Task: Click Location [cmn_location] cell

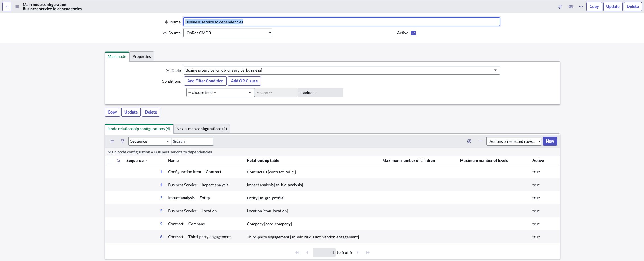Action: 267,211
